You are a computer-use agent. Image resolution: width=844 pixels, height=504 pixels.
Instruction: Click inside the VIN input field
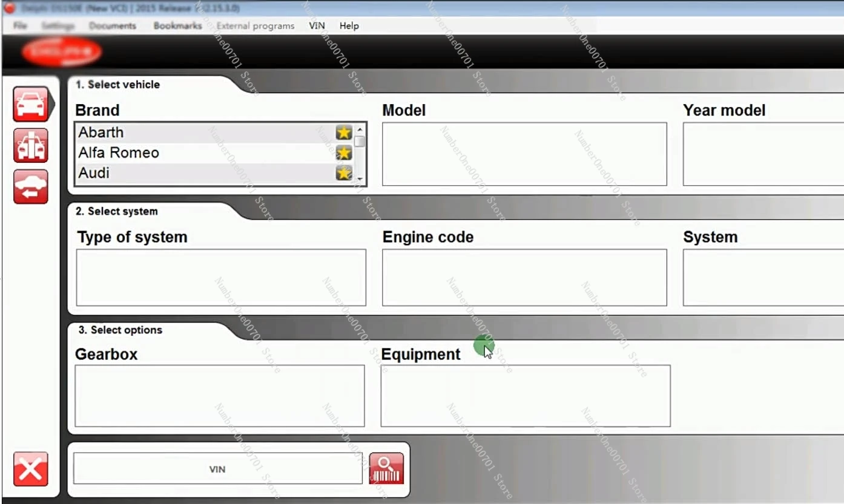(x=218, y=468)
